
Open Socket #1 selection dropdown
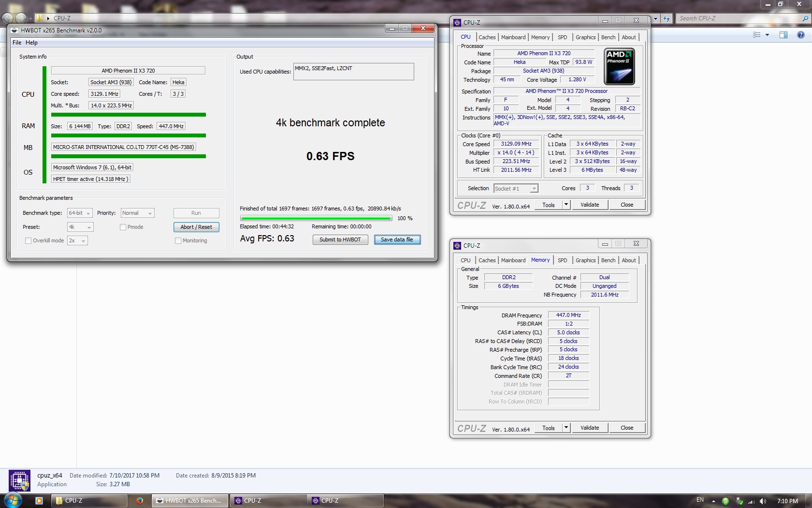click(x=516, y=189)
